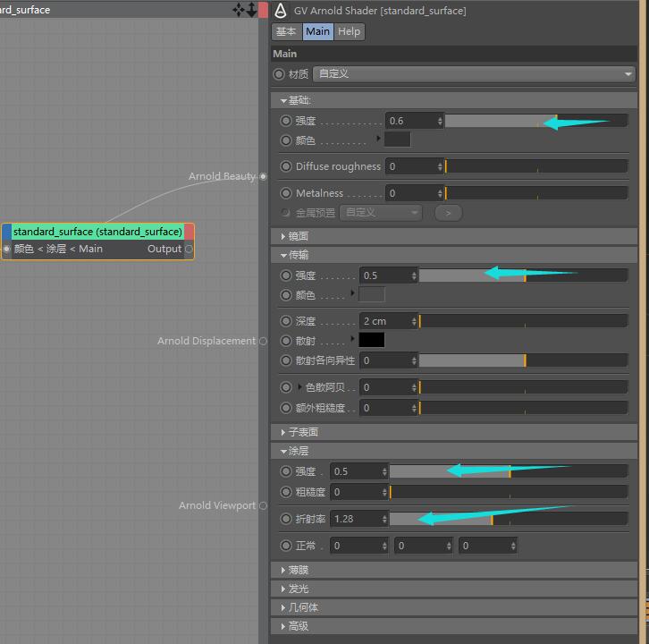Click the 折射率 slider
649x644 pixels.
tap(510, 519)
